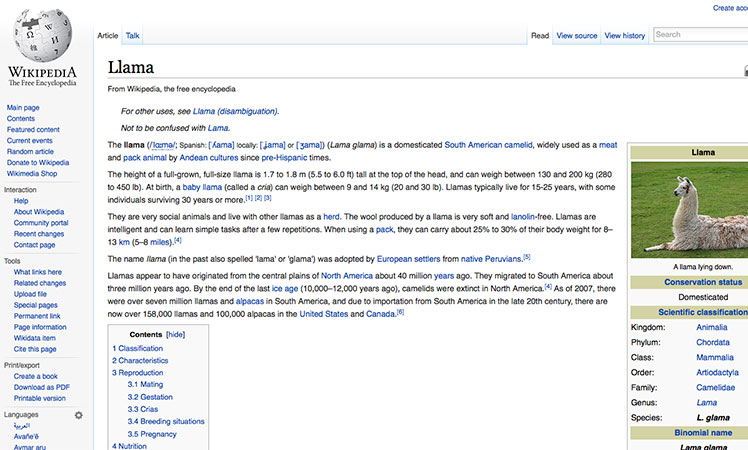Image resolution: width=748 pixels, height=450 pixels.
Task: Open Mammalia class link
Action: [715, 357]
